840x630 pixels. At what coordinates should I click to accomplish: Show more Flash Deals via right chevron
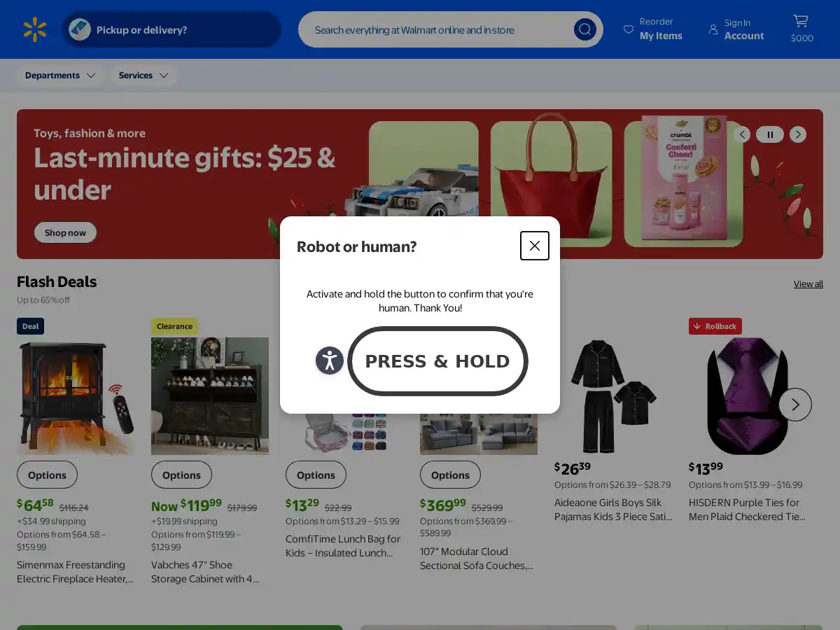(x=795, y=404)
